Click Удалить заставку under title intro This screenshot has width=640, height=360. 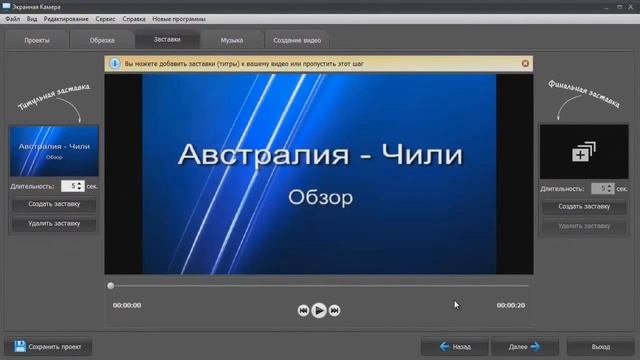(54, 224)
